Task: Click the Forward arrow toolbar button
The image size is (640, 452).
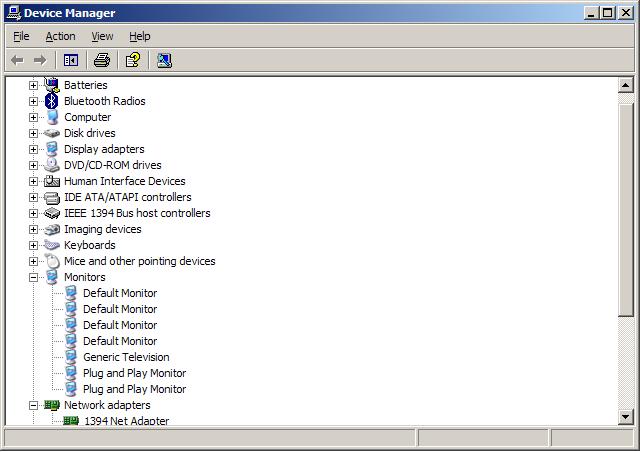Action: click(40, 60)
